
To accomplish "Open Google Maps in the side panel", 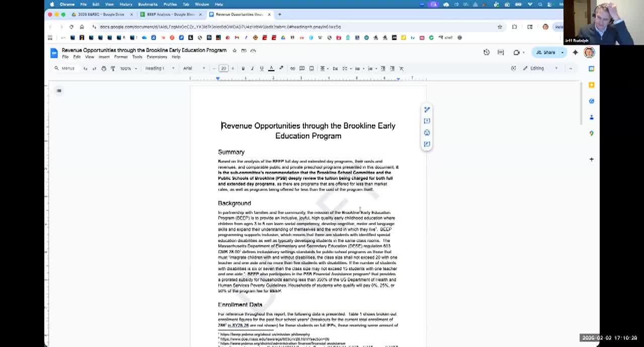I will (592, 133).
